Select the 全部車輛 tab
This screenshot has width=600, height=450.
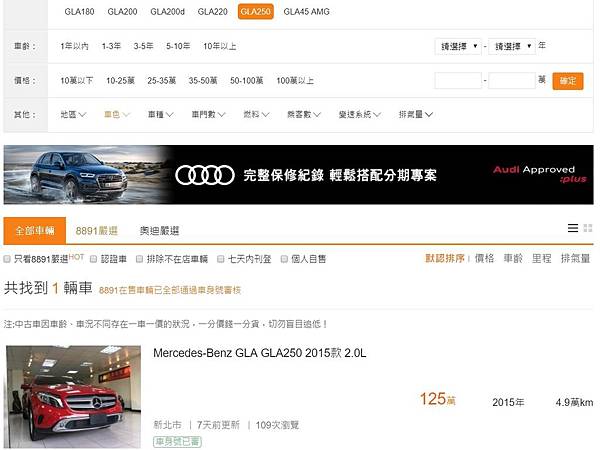(35, 231)
